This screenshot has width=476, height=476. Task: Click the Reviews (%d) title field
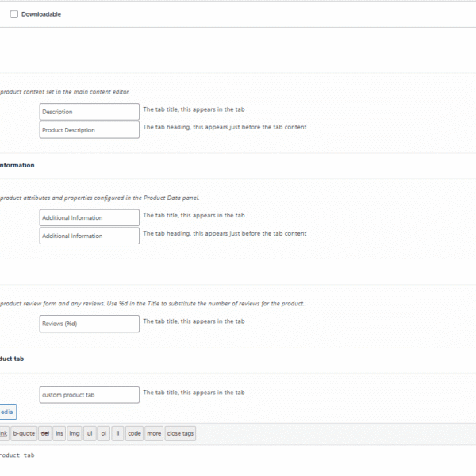coord(89,323)
